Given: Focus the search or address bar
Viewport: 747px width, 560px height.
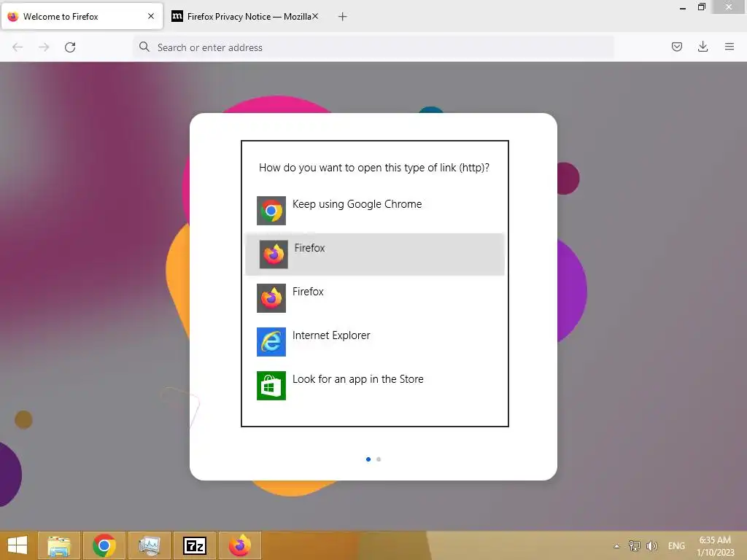Looking at the screenshot, I should tap(373, 47).
